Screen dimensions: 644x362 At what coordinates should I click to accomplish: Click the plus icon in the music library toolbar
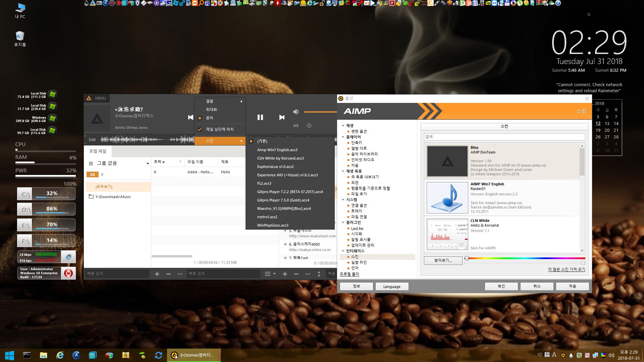157,274
